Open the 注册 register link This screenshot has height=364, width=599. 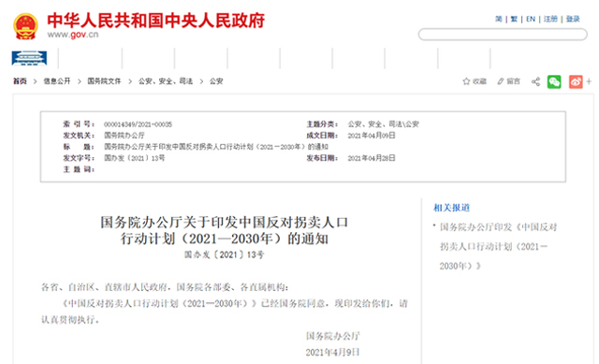[x=550, y=19]
